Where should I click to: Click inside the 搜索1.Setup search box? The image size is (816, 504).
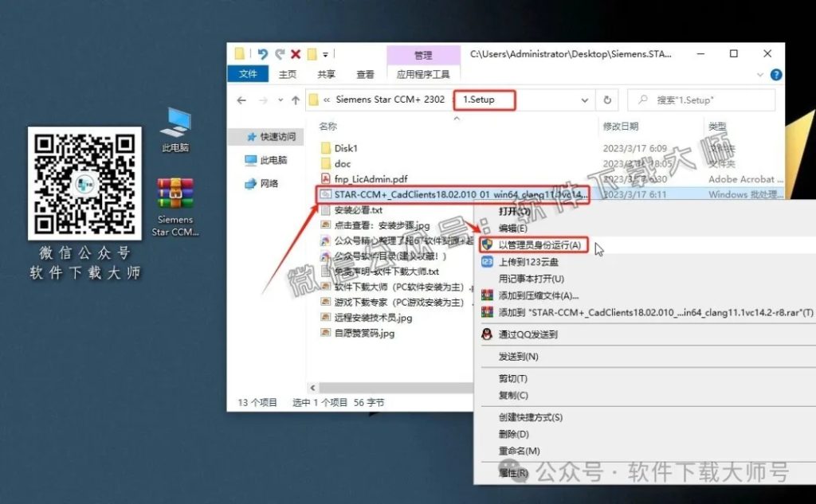pos(701,100)
